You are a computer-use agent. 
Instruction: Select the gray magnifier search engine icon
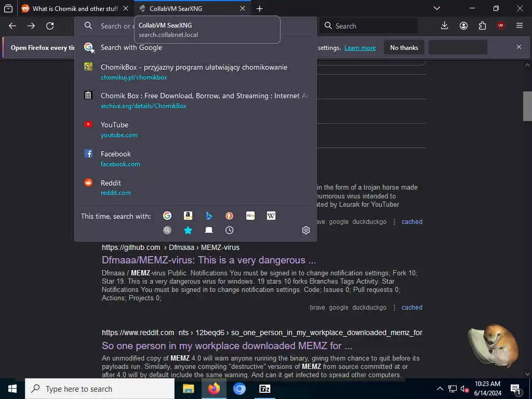(x=167, y=230)
